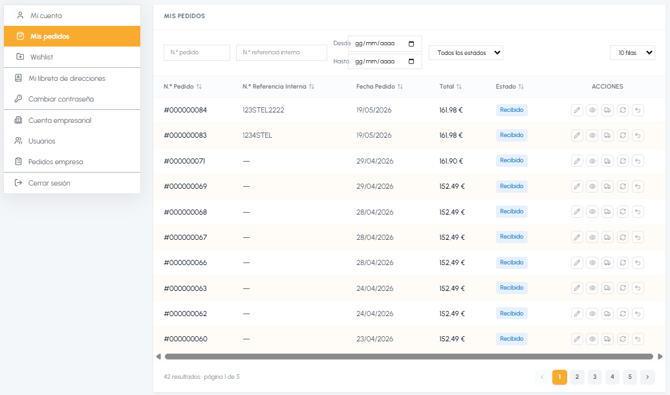The height and width of the screenshot is (395, 670).
Task: Repeat order #000000066 with refresh icon
Action: pyautogui.click(x=623, y=262)
